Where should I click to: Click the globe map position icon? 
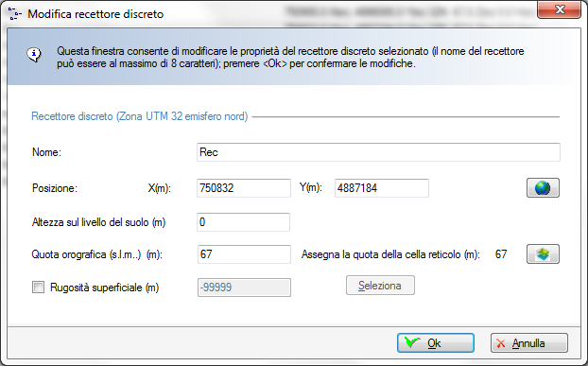click(x=543, y=187)
